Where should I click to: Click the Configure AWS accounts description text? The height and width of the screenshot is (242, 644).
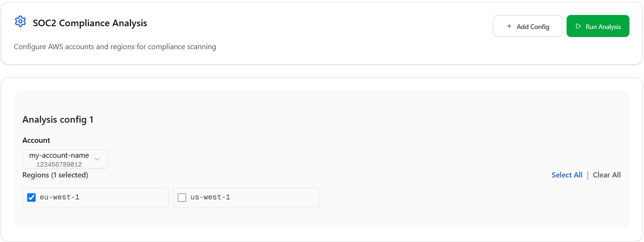(115, 47)
